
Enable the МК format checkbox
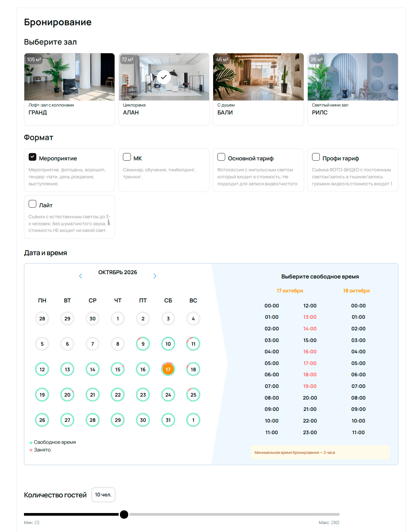click(x=127, y=157)
